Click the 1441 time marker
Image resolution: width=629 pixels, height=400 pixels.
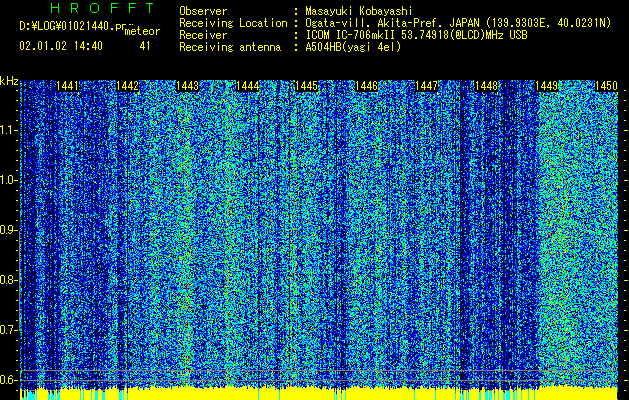point(67,86)
